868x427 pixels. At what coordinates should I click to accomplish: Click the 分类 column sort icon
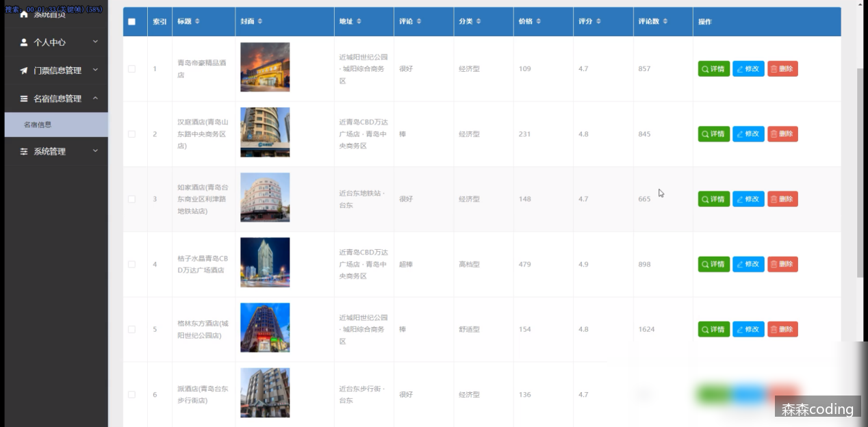[x=479, y=22]
